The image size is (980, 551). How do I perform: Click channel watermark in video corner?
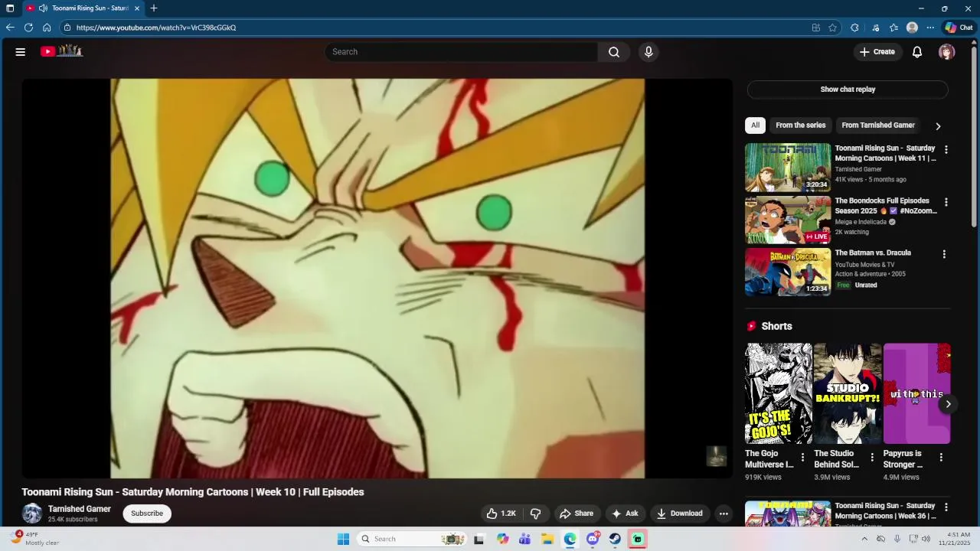[x=716, y=457]
